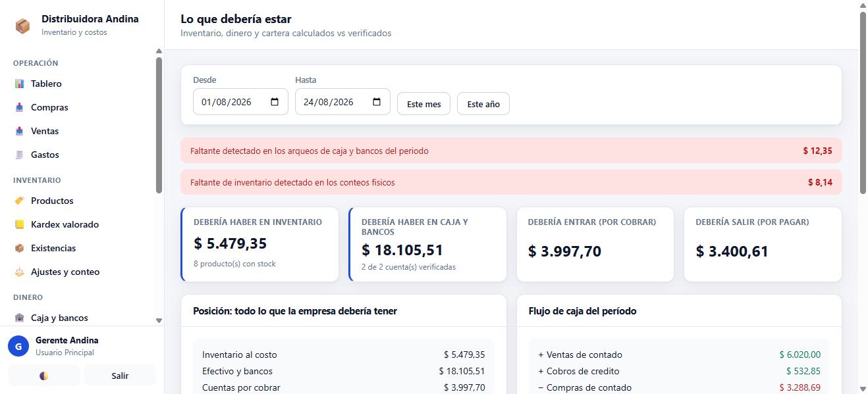Viewport: 868px width, 394px height.
Task: Click the Caja y bancos bank icon
Action: point(19,318)
